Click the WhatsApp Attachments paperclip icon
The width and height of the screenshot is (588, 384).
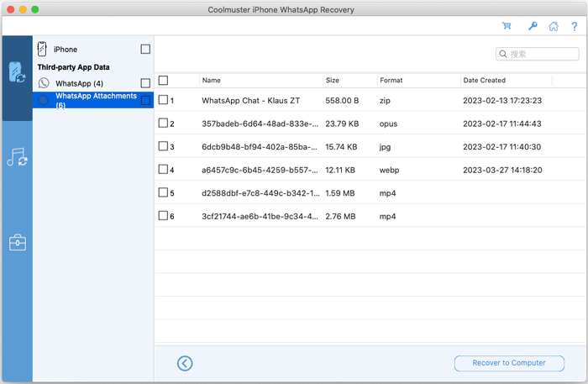[44, 100]
